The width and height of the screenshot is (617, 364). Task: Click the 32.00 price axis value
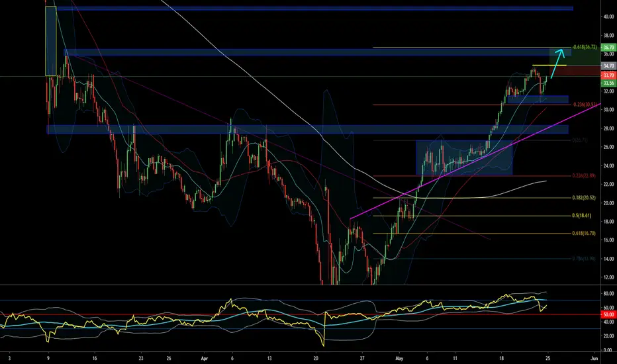(x=608, y=91)
